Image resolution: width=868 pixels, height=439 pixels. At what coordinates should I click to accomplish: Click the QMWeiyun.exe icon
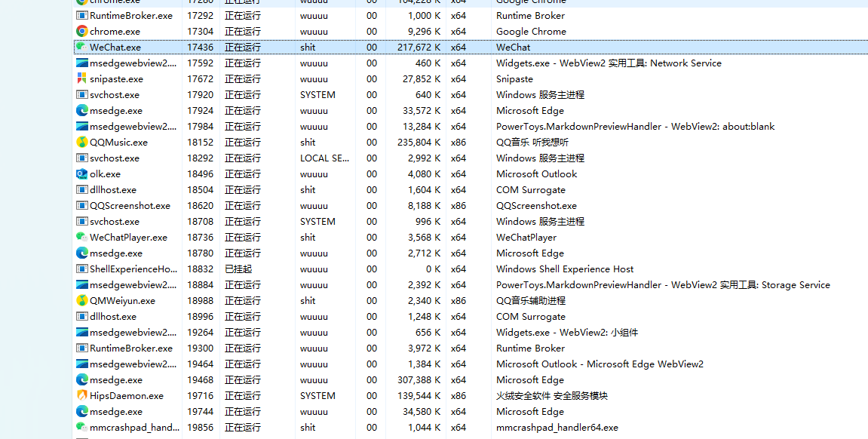82,301
